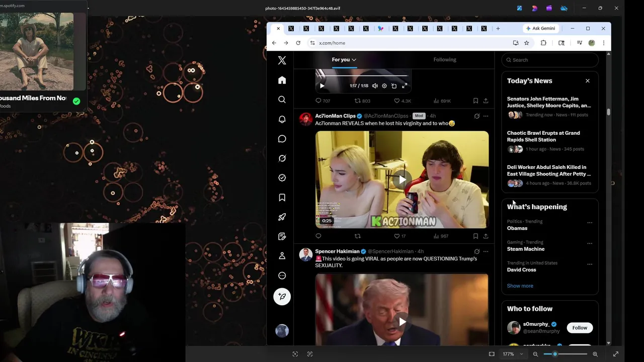The image size is (644, 362).
Task: Open the install app icon in the address bar
Action: [x=516, y=43]
